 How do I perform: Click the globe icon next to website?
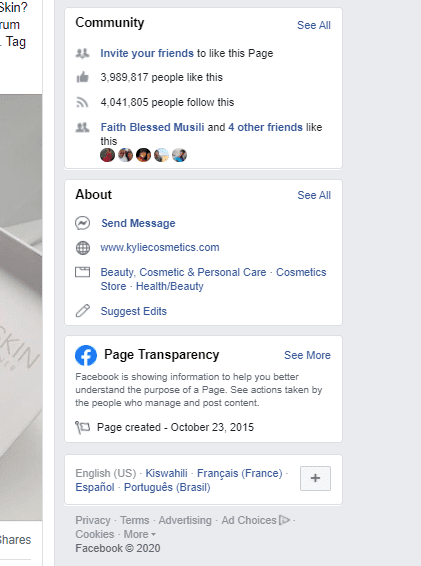[x=83, y=248]
